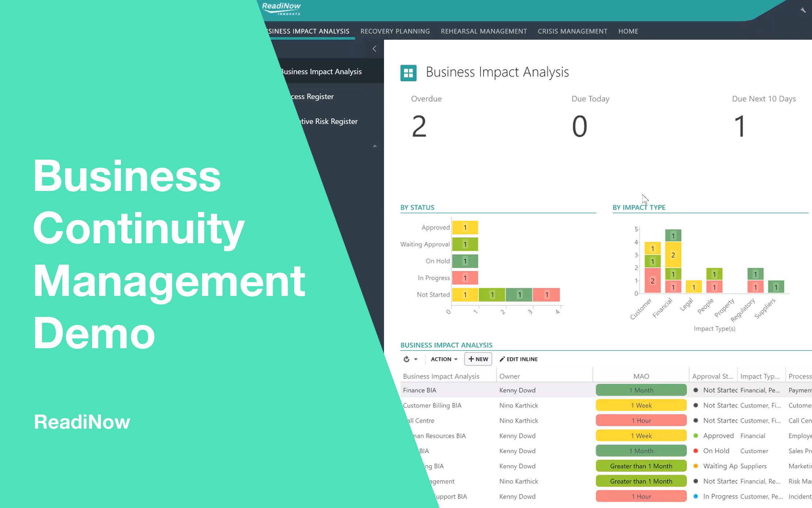Click the Due Today count of 0

click(580, 126)
